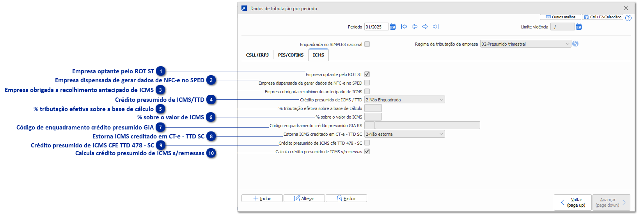644x218 pixels.
Task: Select the ICMS tab
Action: point(319,55)
